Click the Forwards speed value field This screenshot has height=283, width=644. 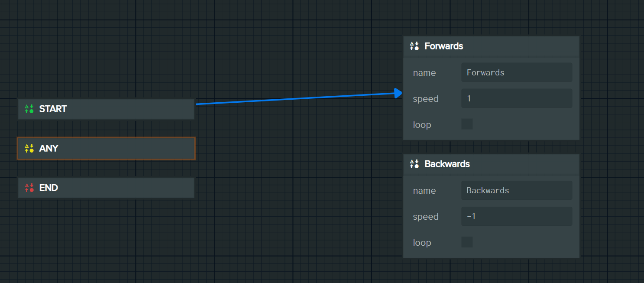[x=516, y=99]
